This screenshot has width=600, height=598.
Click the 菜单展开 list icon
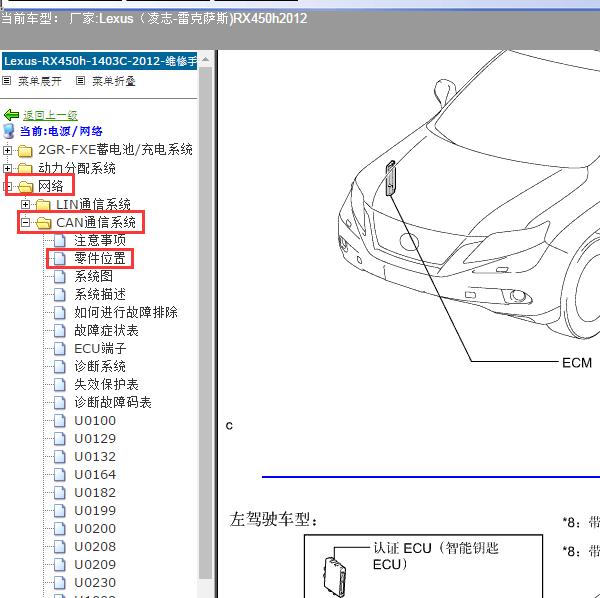(7, 81)
